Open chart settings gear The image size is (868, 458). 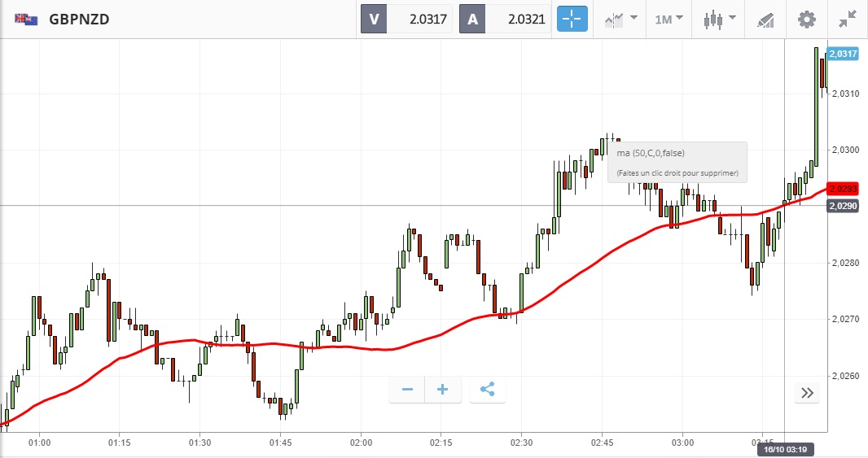[806, 19]
